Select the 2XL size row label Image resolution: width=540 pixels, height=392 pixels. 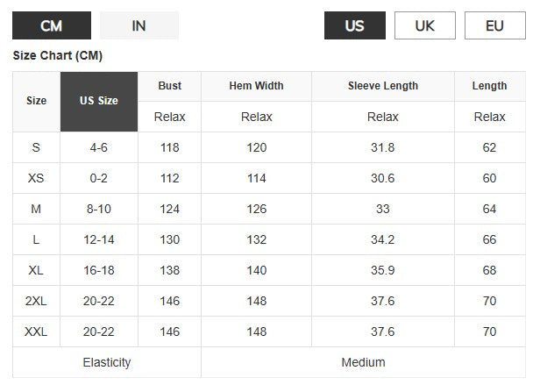pyautogui.click(x=36, y=301)
